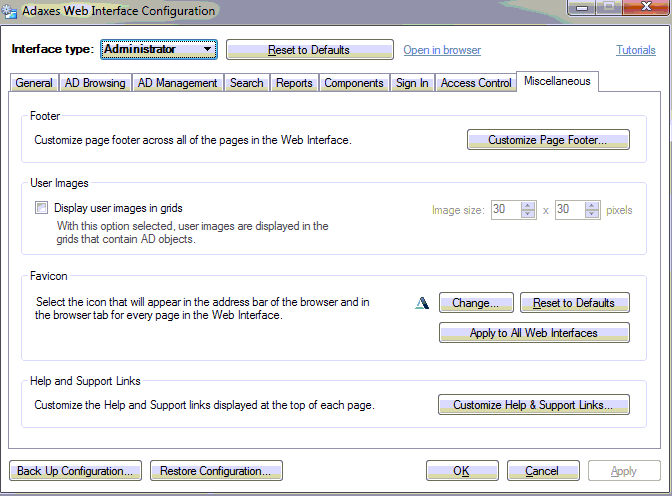672x496 pixels.
Task: Click Restore Configuration button
Action: pyautogui.click(x=216, y=471)
